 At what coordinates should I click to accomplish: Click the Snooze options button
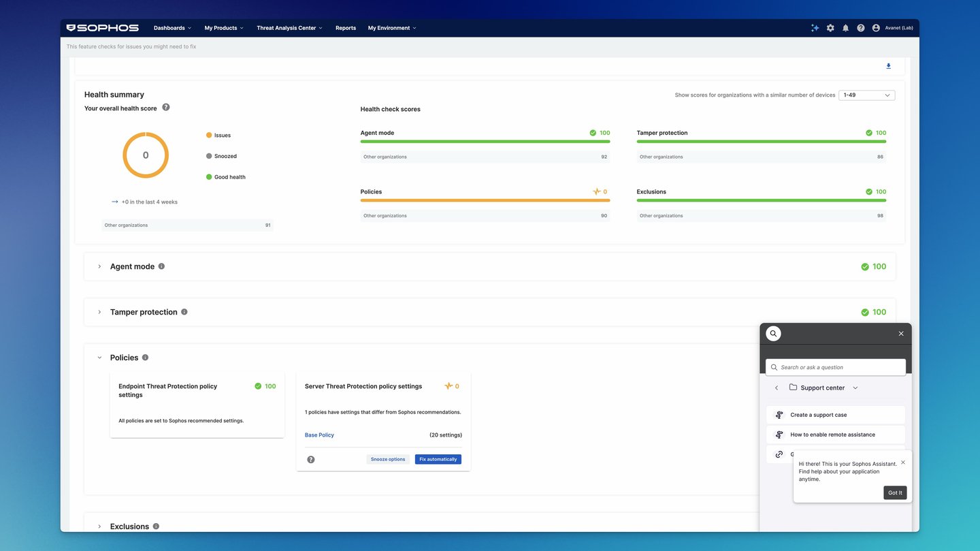(x=388, y=460)
